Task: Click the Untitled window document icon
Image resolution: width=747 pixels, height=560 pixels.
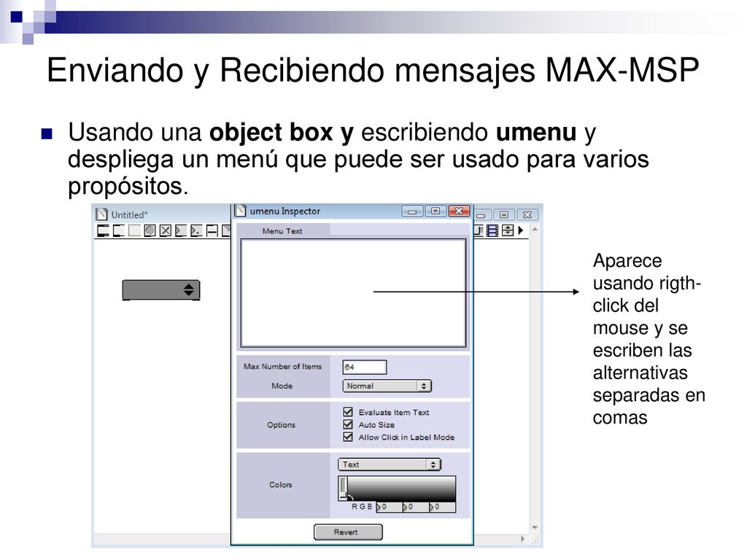Action: 101,214
